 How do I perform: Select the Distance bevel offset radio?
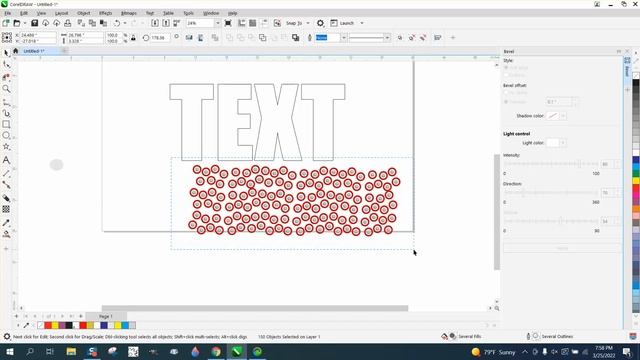click(506, 102)
